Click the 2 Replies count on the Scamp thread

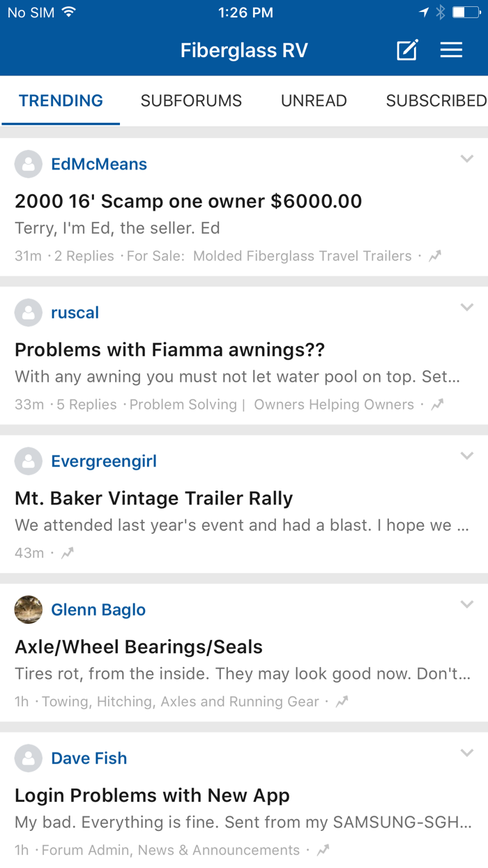[84, 255]
